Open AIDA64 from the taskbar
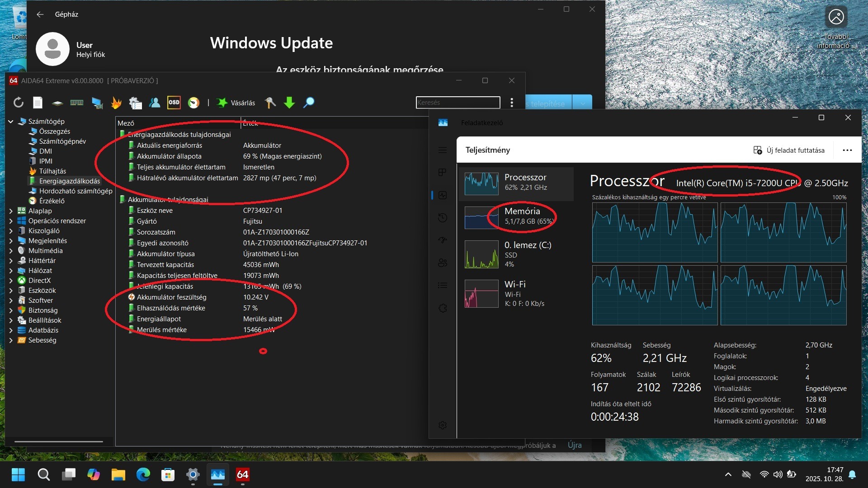This screenshot has height=488, width=868. click(243, 474)
